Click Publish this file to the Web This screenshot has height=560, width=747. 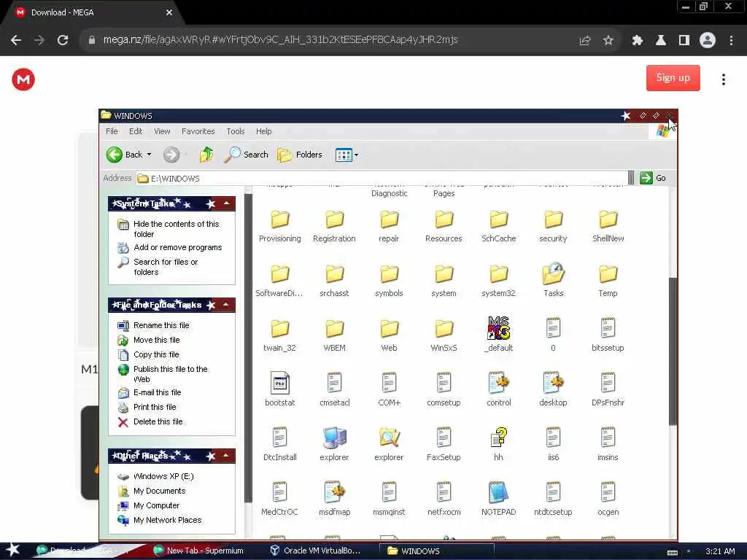[171, 374]
